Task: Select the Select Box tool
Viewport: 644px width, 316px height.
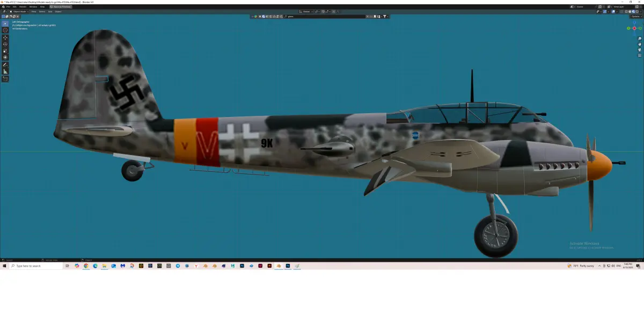Action: (x=5, y=24)
